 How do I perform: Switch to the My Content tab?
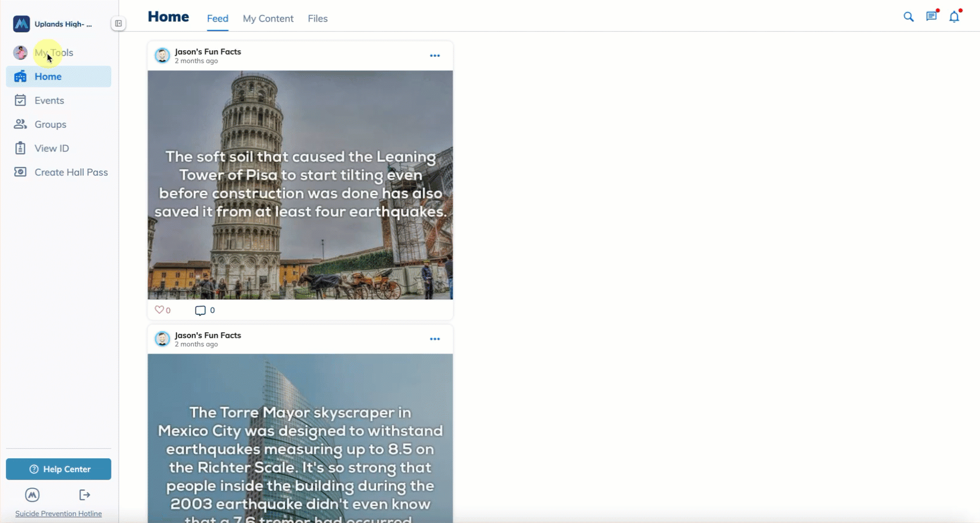[268, 19]
